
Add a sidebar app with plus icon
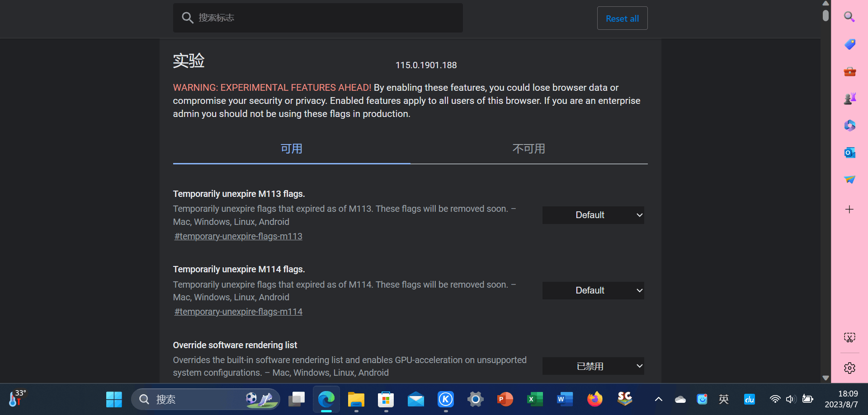coord(849,209)
